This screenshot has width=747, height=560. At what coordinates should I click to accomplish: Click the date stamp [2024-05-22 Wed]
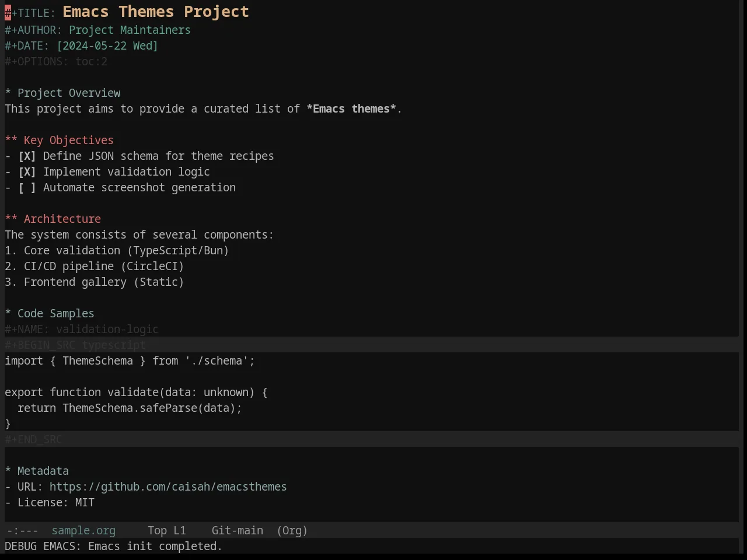pos(107,46)
